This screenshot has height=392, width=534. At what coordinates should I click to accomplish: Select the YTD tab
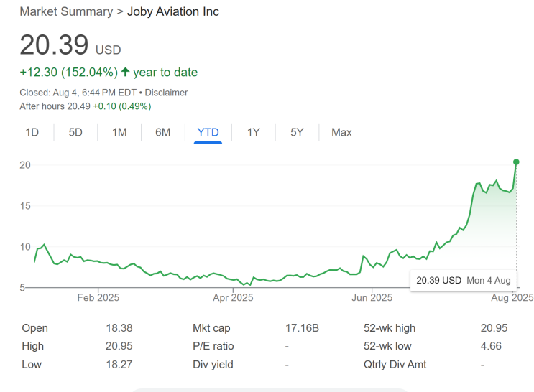click(208, 132)
